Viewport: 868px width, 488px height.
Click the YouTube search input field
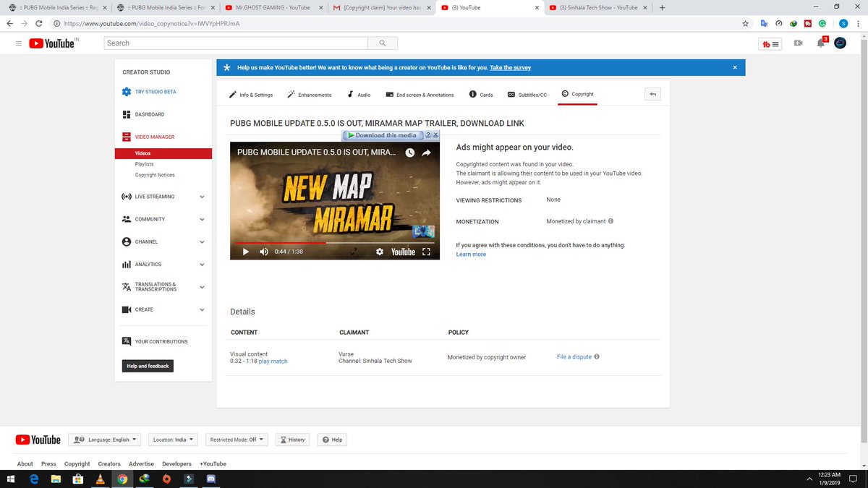point(235,43)
